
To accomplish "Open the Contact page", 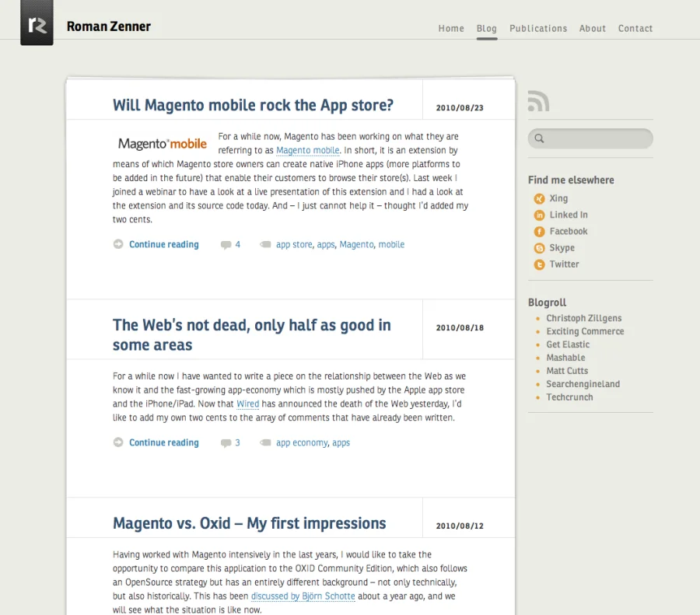I will pyautogui.click(x=635, y=29).
